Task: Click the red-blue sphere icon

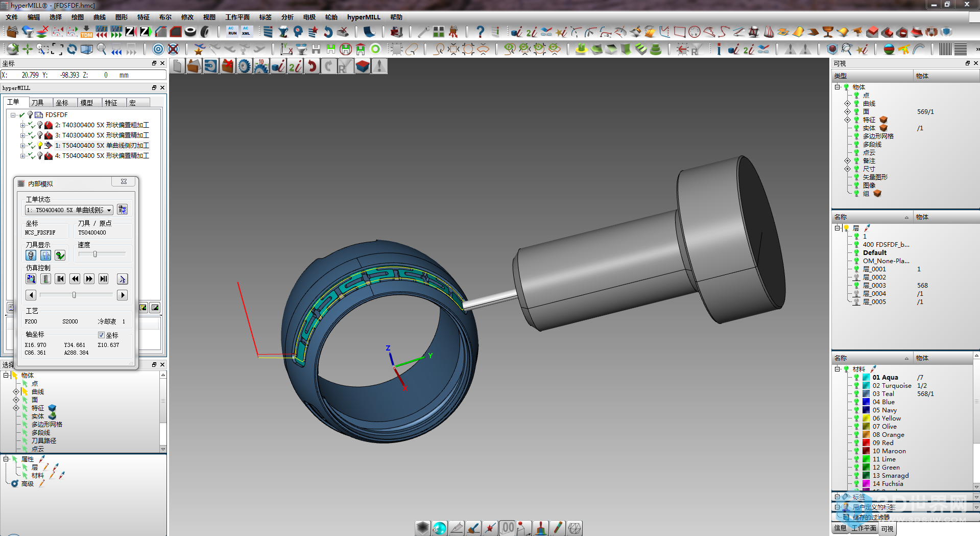Action: click(889, 49)
